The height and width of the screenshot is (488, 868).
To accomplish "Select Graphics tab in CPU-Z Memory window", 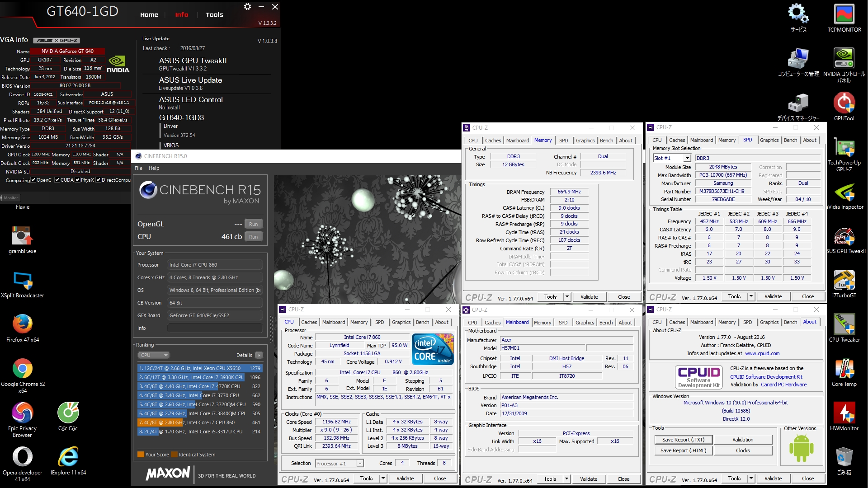I will coord(585,141).
